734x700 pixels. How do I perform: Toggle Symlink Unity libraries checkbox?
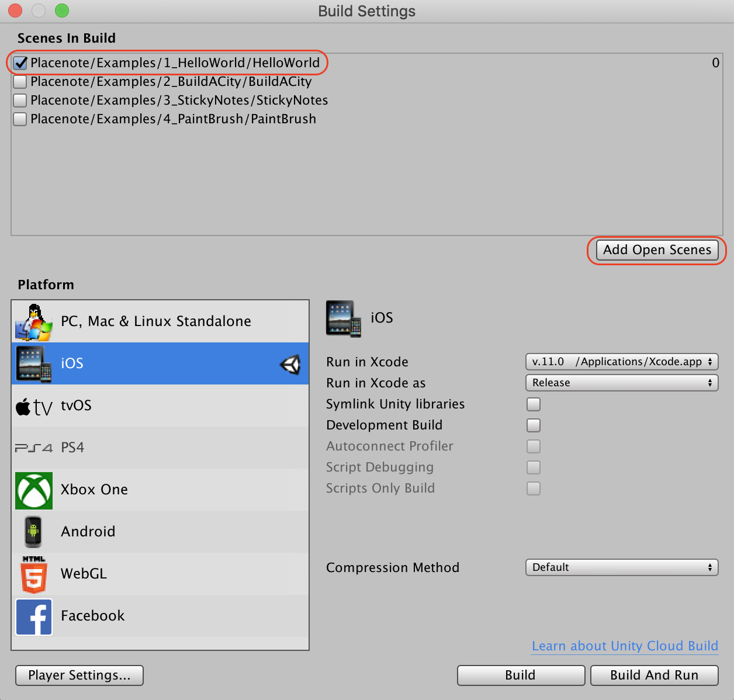coord(534,404)
